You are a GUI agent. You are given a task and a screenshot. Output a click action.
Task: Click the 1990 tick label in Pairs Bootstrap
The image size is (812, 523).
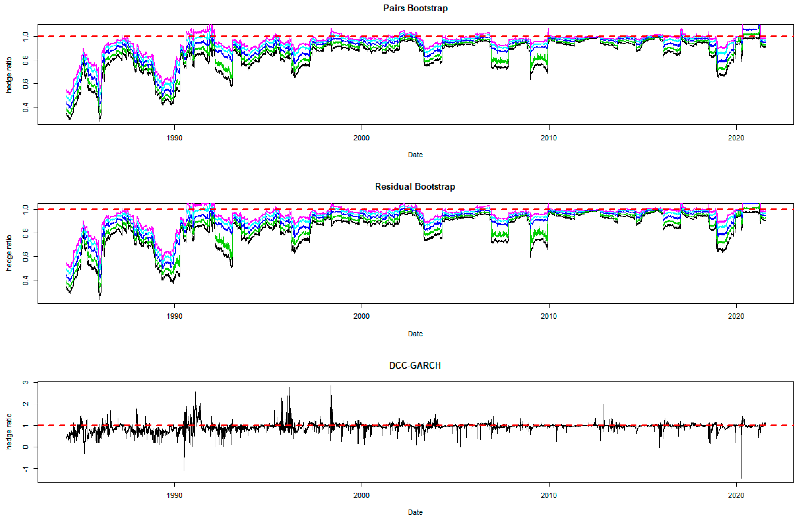174,138
